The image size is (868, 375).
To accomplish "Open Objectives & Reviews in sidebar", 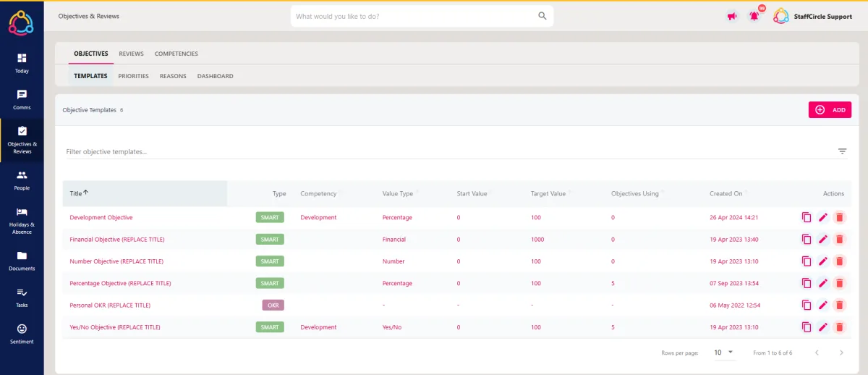I will click(x=22, y=139).
